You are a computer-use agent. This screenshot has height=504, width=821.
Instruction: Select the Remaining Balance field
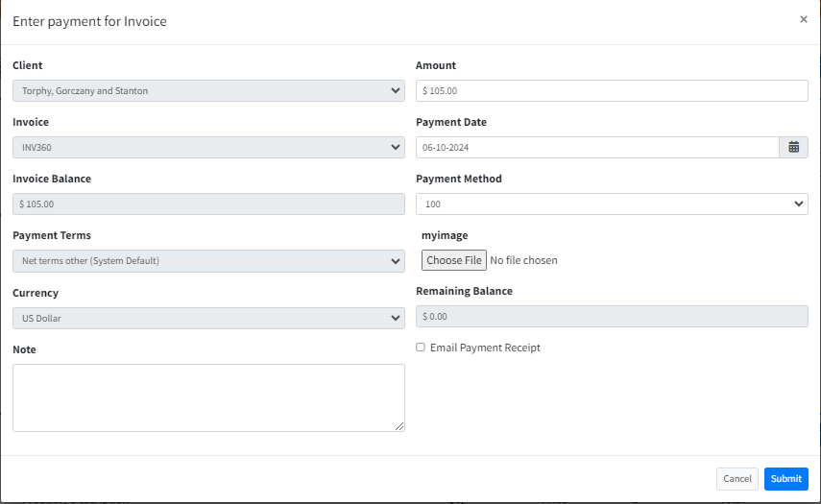(x=612, y=317)
